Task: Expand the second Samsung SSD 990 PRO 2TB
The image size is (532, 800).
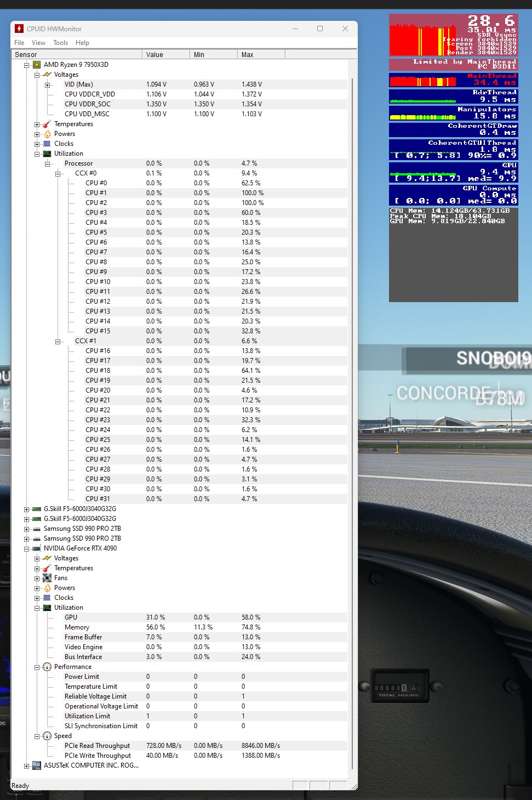Action: 26,538
